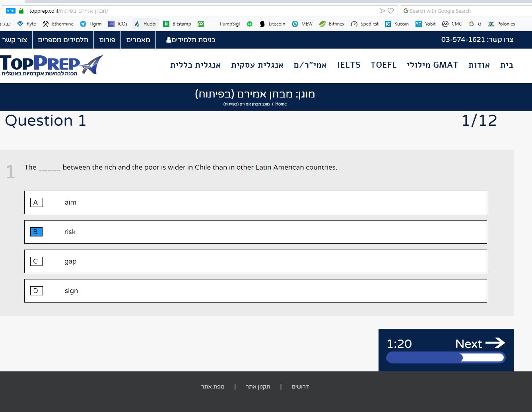The height and width of the screenshot is (412, 532).
Task: Open the תלמידים מספרים link
Action: [x=63, y=40]
